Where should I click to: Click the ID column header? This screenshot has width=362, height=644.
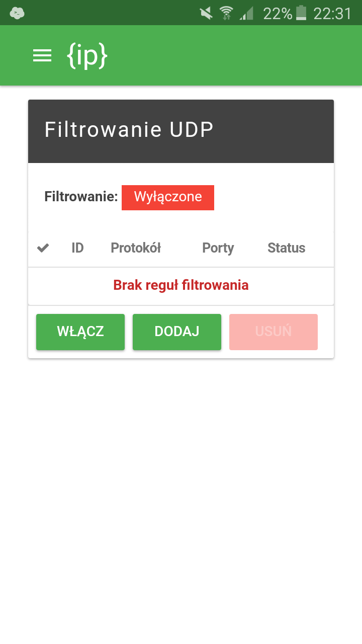point(77,248)
